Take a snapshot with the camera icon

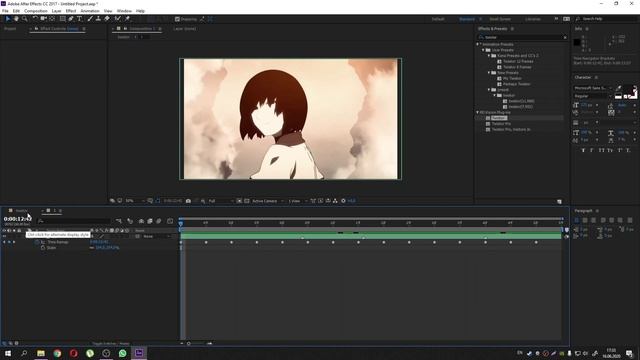point(188,201)
